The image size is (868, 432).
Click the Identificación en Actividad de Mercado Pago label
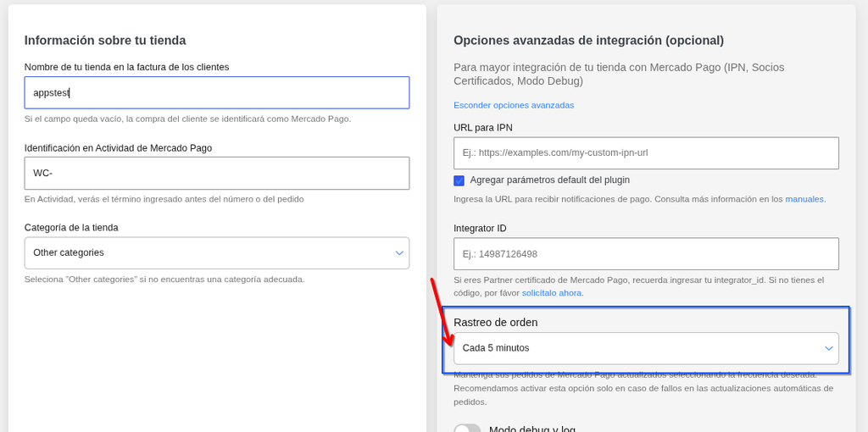coord(118,147)
